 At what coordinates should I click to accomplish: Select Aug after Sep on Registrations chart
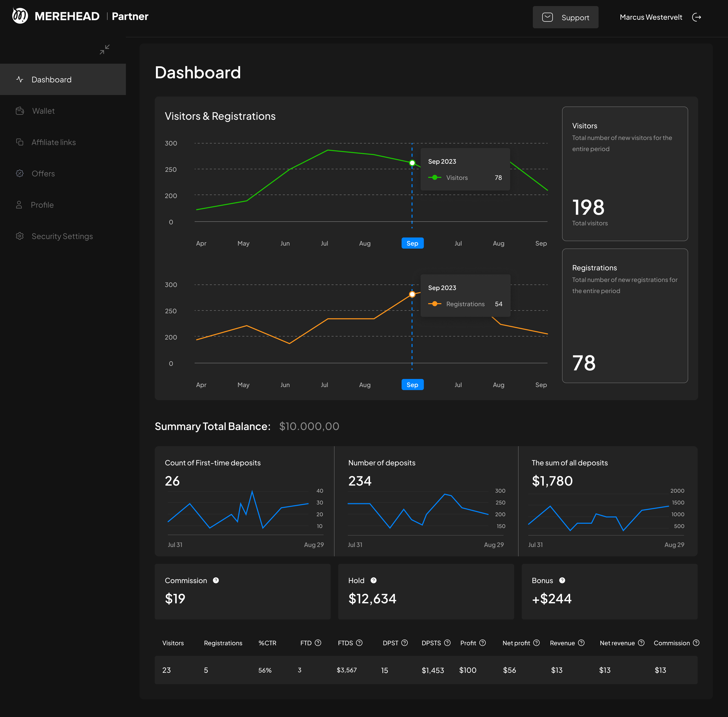point(498,385)
